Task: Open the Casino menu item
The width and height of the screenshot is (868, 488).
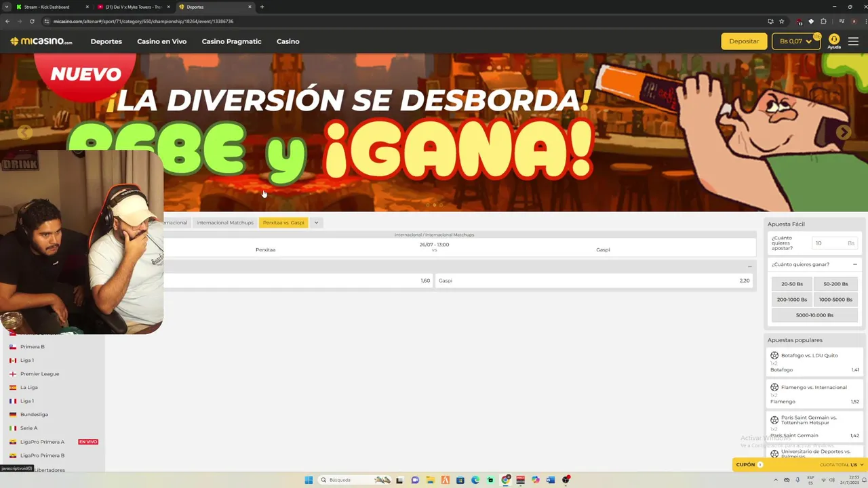Action: 288,41
